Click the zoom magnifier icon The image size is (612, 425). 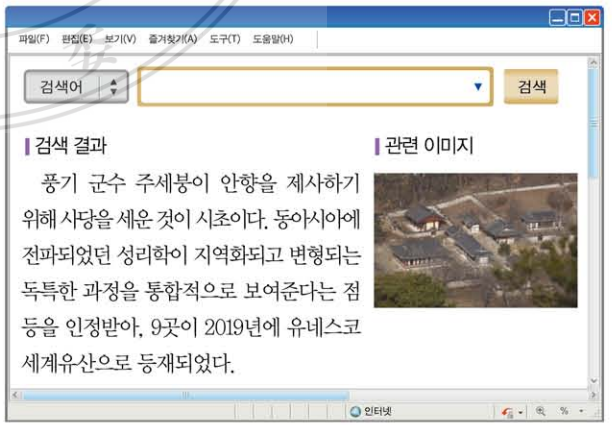[x=541, y=411]
